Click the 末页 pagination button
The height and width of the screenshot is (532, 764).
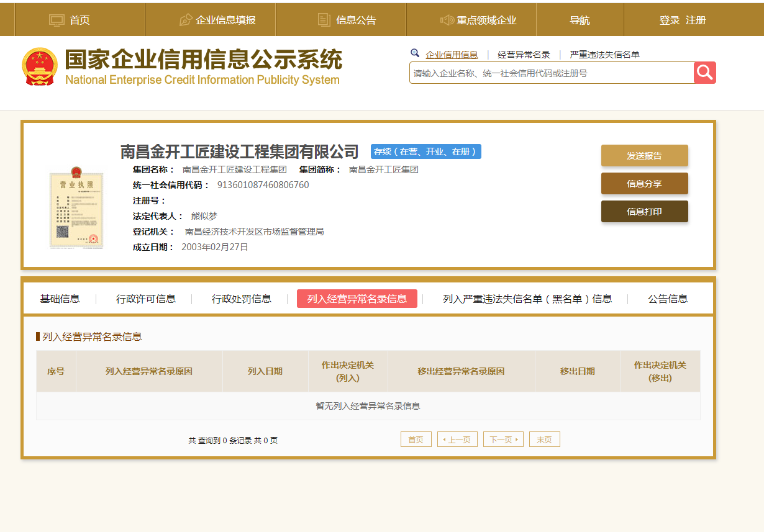pos(545,440)
